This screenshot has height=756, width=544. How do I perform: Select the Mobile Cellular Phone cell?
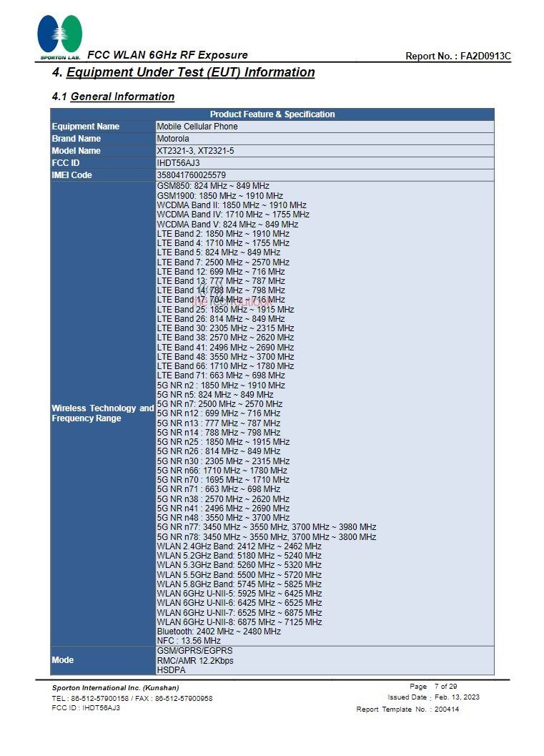(197, 127)
